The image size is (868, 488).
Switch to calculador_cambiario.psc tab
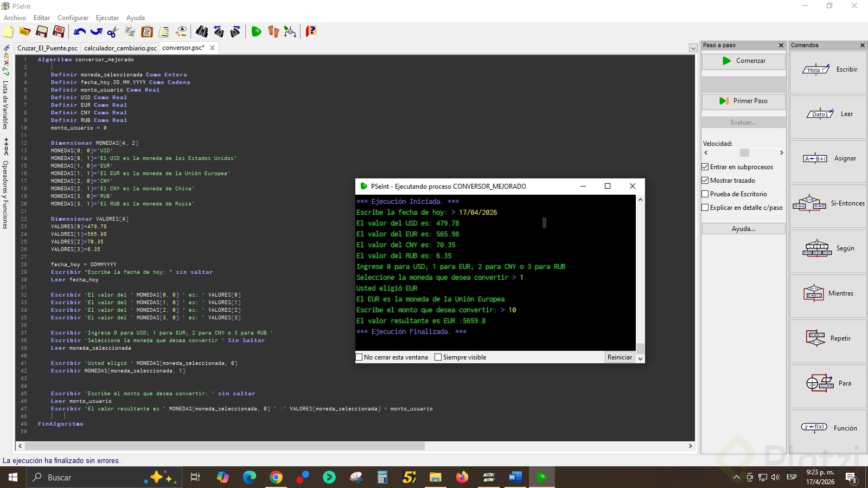point(120,48)
